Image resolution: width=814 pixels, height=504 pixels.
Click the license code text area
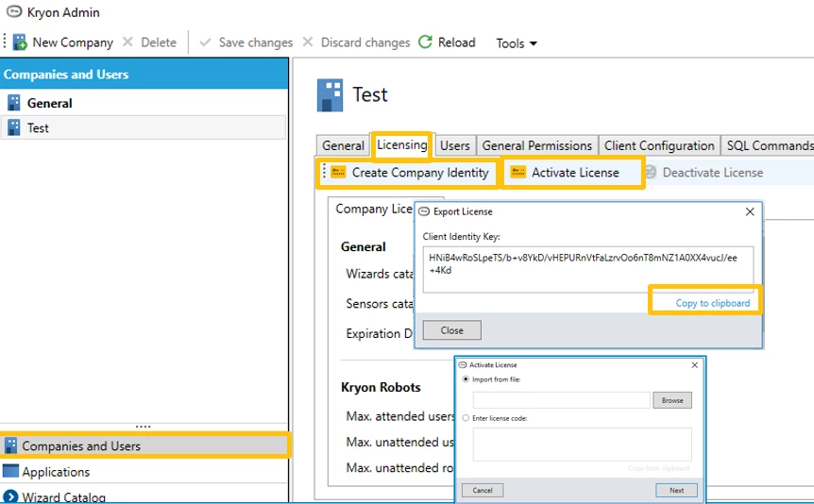click(x=582, y=445)
